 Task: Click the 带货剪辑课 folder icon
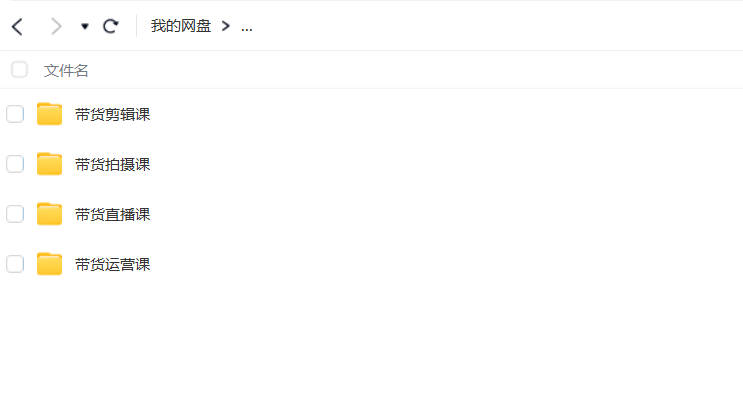[49, 114]
